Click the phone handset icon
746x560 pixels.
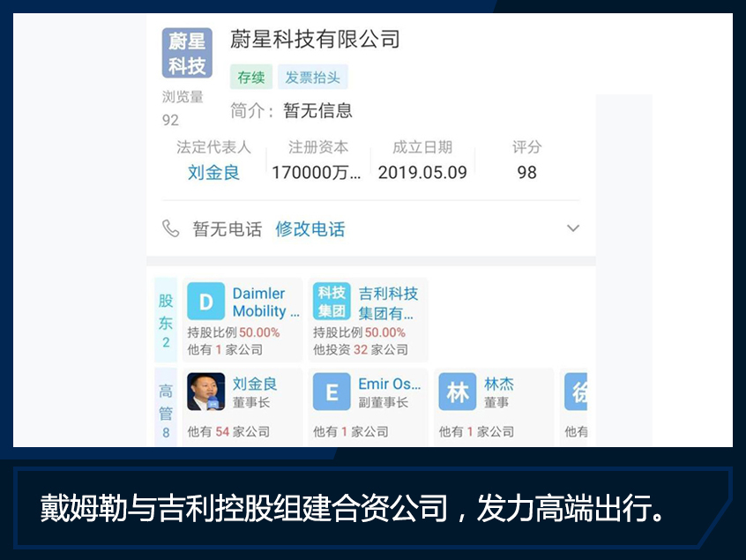pos(170,228)
